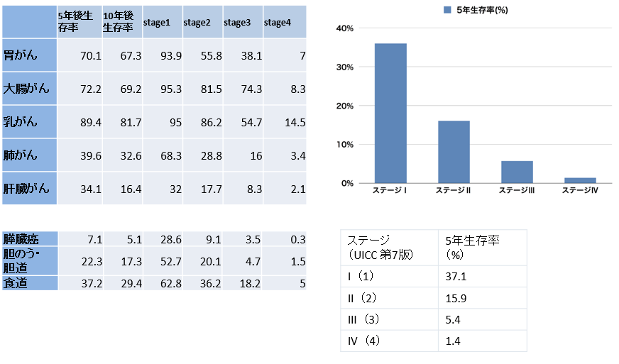
Task: Click the 10年後生存率 column header
Action: click(122, 22)
